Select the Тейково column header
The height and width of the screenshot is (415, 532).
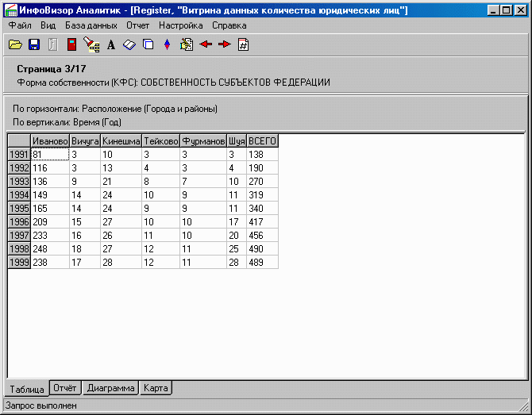click(x=161, y=141)
